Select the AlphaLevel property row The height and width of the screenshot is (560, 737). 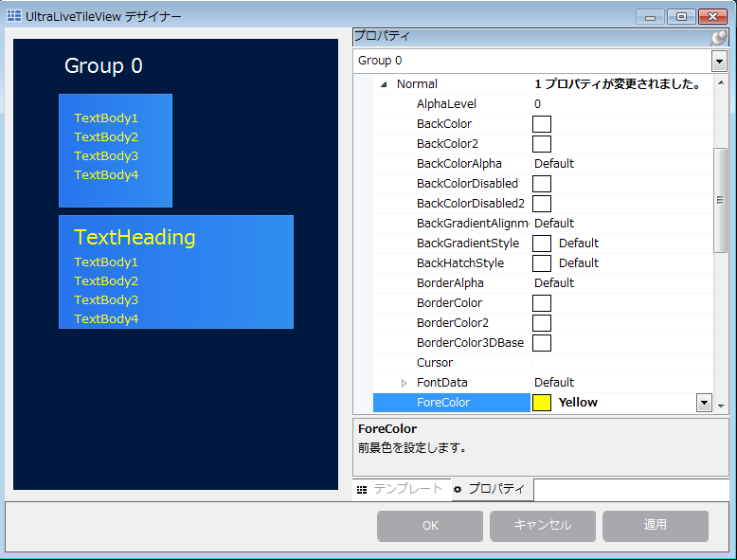[543, 104]
